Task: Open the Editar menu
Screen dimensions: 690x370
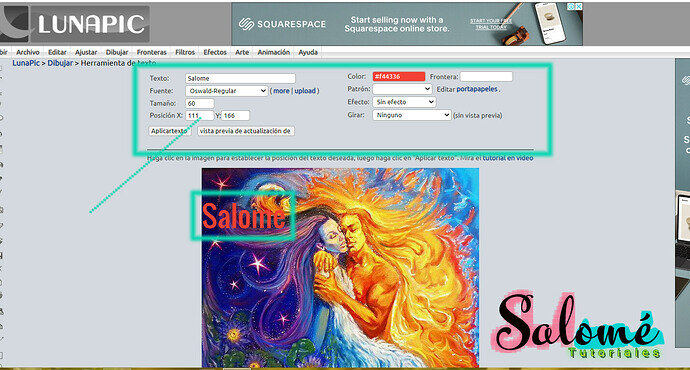Action: coord(57,52)
